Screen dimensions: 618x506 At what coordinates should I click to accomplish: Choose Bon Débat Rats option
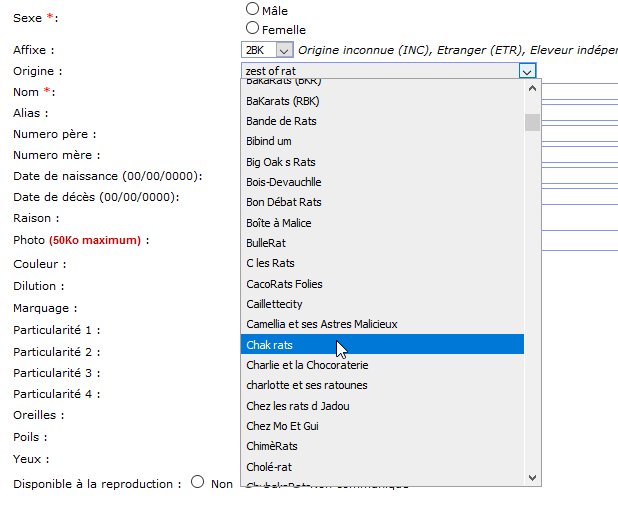(382, 202)
